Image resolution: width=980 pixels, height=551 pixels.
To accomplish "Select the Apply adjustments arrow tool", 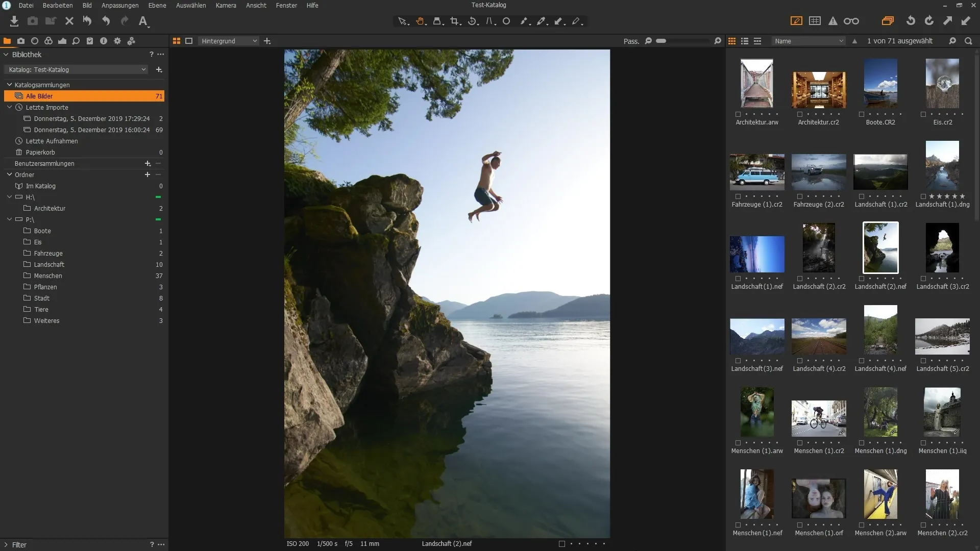I will pyautogui.click(x=559, y=21).
